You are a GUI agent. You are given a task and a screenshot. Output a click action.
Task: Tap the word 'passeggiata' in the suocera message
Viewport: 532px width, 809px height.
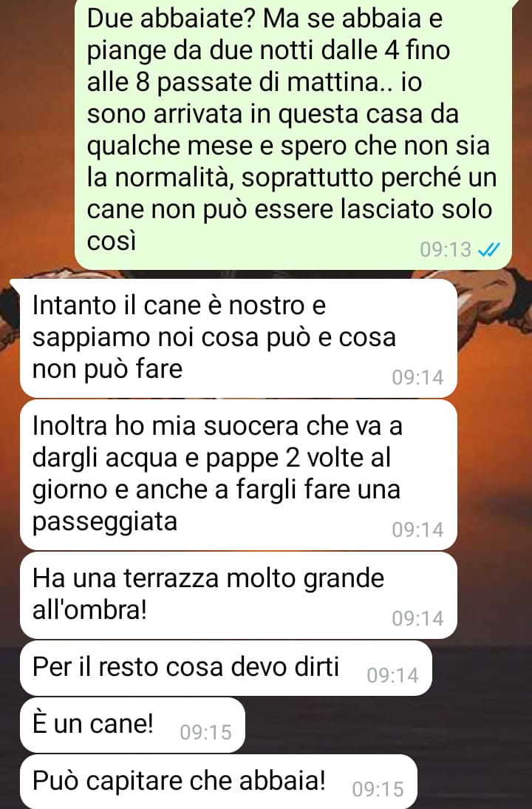[x=105, y=521]
